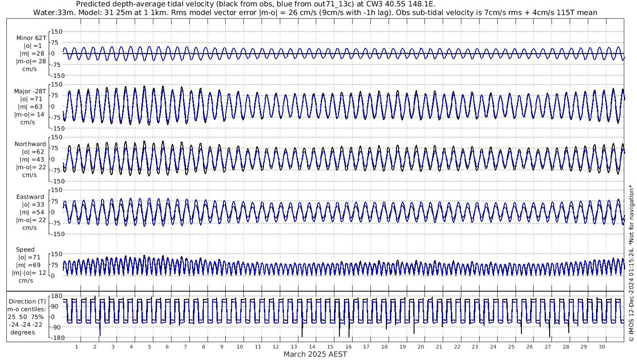Viewport: 637px width, 364px height.
Task: Click '|m-o|= 28' under the Minor label
Action: click(x=30, y=61)
